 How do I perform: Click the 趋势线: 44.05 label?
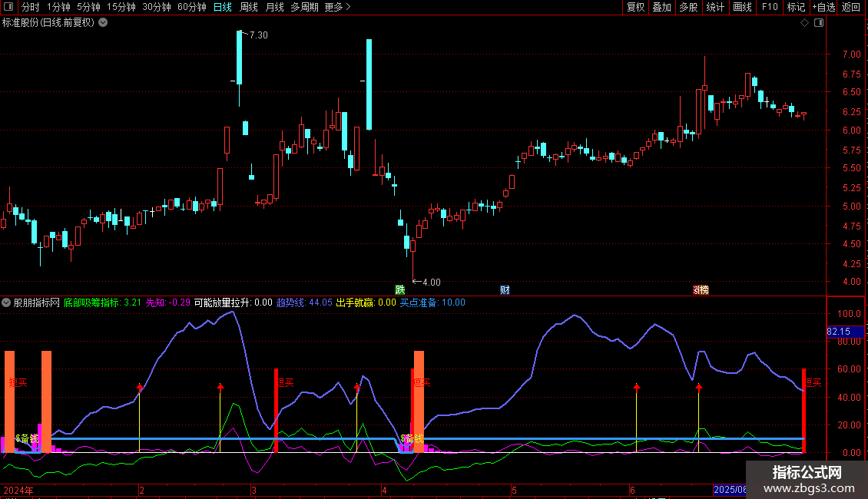click(304, 302)
